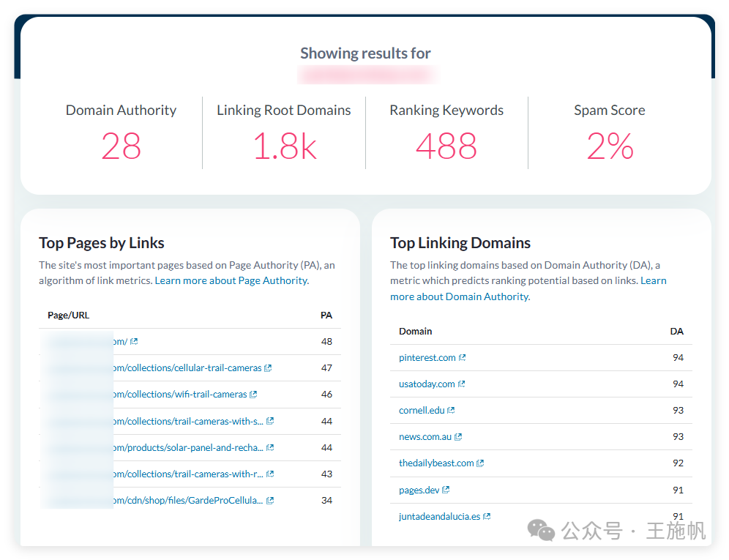
Task: Click the Showing results for heading
Action: [x=365, y=53]
